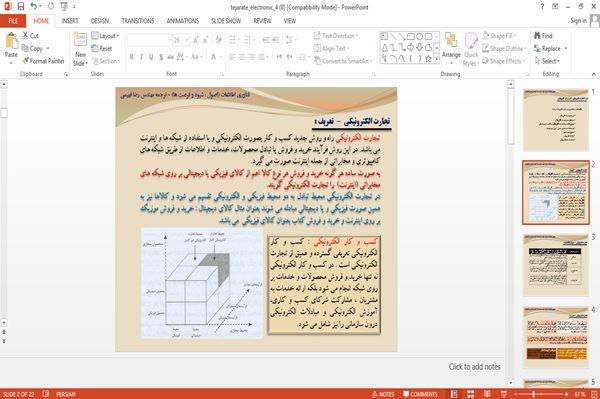Click the Undo arrow icon
The height and width of the screenshot is (399, 600).
[34, 7]
